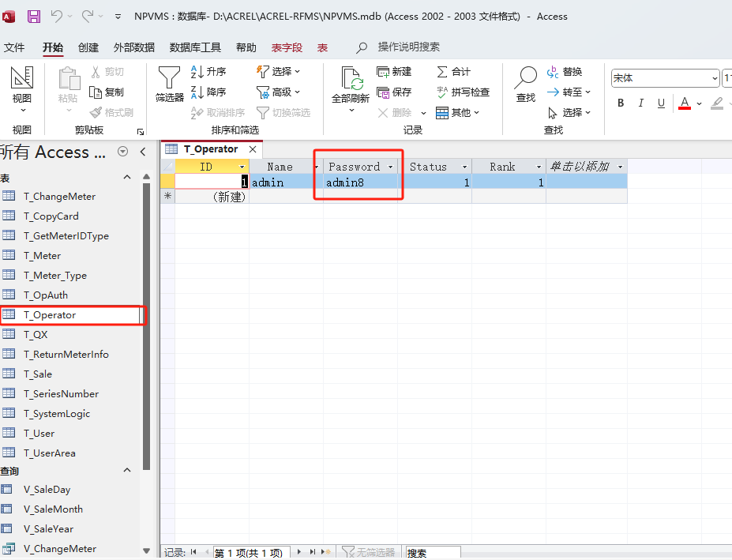Viewport: 732px width, 560px height.
Task: Click the record search (搜索) box
Action: [432, 553]
